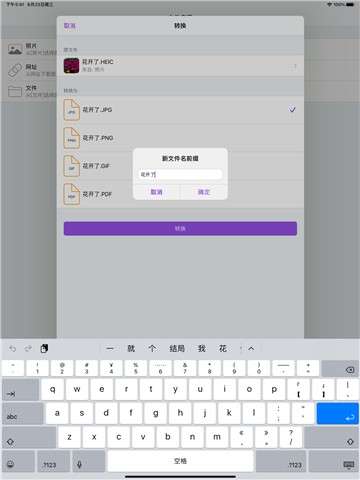
Task: Tap the keyboard undo arrow icon
Action: pos(13,349)
